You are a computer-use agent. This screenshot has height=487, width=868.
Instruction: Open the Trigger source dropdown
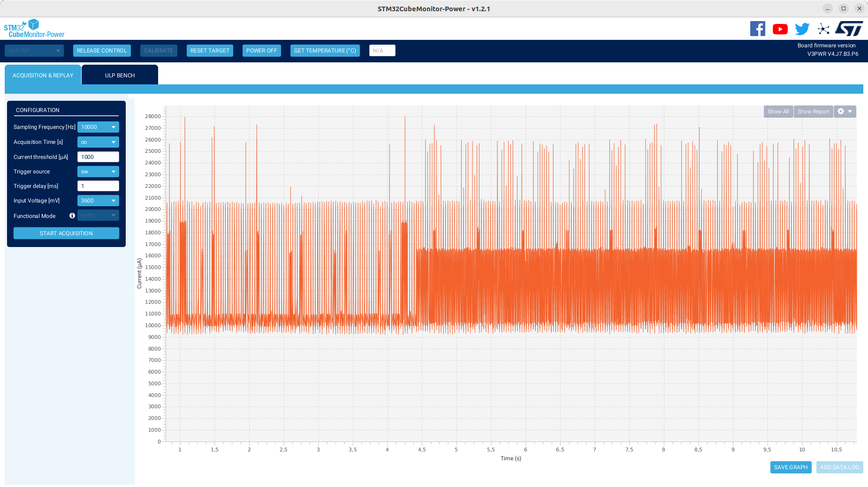tap(98, 172)
